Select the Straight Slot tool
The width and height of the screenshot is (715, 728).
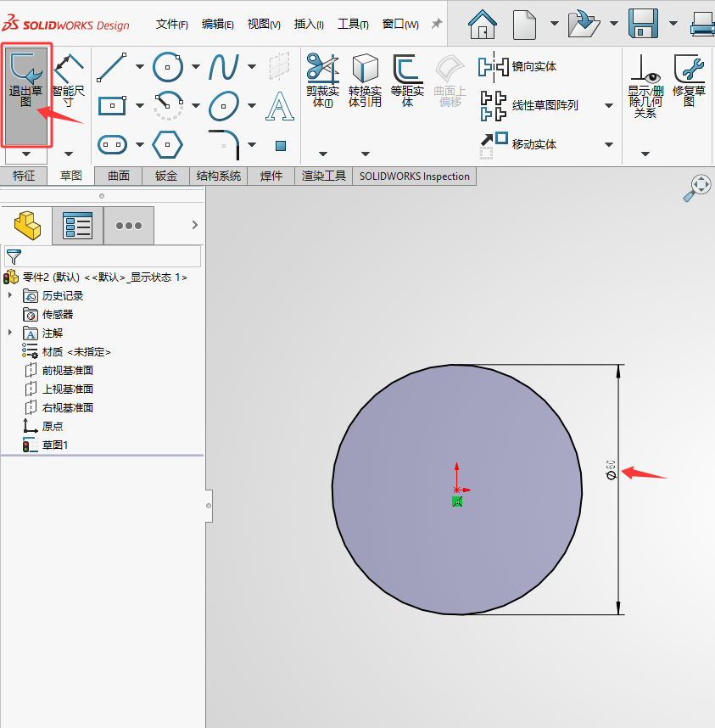click(x=112, y=144)
